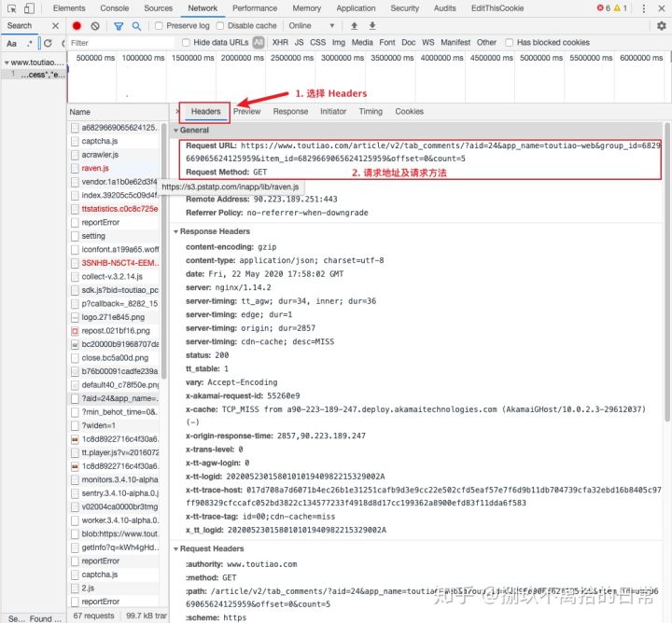Switch to the Cookies tab
Screen dimensions: 672x623
coord(410,111)
